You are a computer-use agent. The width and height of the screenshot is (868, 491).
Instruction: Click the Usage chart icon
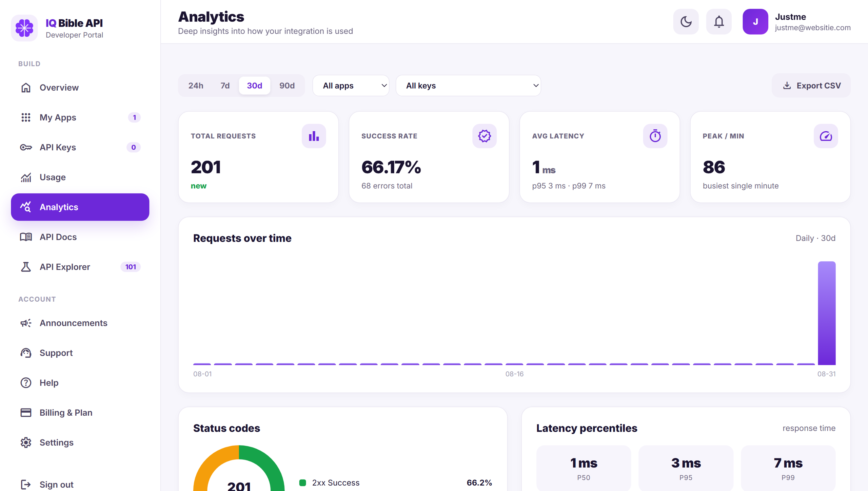pyautogui.click(x=26, y=177)
